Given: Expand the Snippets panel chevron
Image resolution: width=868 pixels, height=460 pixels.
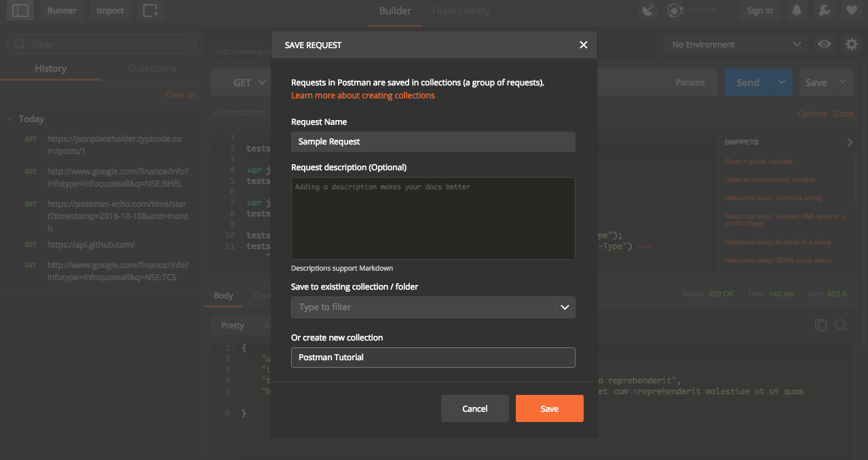Looking at the screenshot, I should pyautogui.click(x=850, y=142).
